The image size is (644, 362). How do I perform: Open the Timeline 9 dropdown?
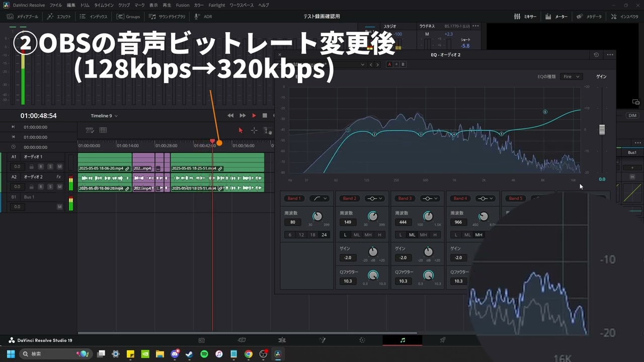(104, 116)
